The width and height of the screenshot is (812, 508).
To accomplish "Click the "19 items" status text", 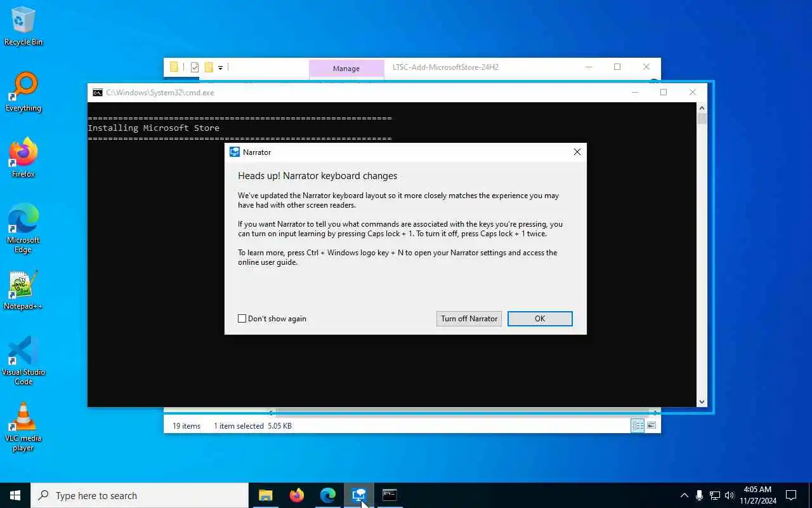I will pos(187,426).
